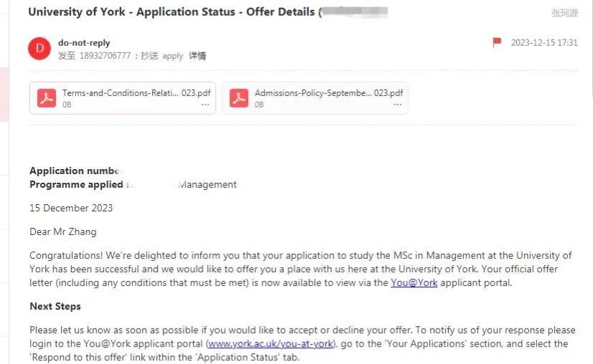This screenshot has height=364, width=593.
Task: Select recipient address 18932706777
Action: (x=105, y=56)
